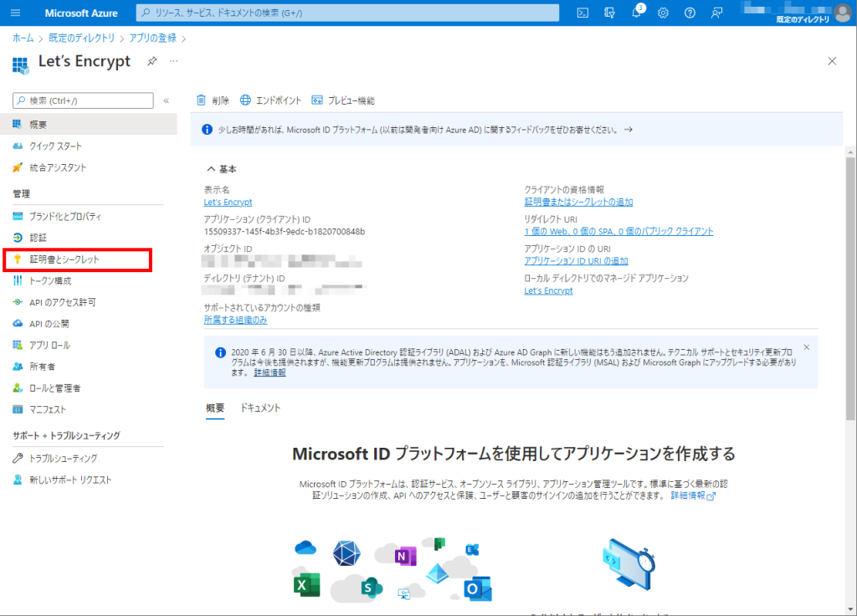
Task: Click 証明書またはシークレットの追加 link
Action: pos(578,203)
